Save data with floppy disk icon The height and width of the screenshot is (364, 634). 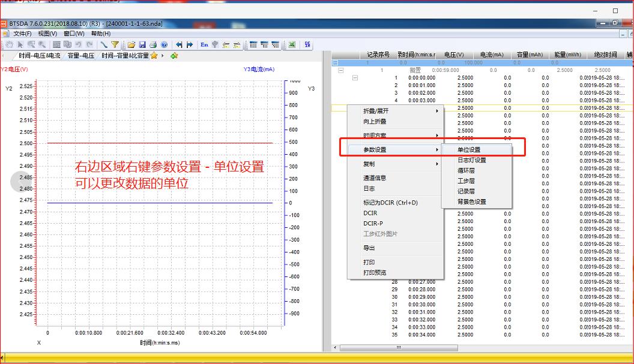point(142,44)
